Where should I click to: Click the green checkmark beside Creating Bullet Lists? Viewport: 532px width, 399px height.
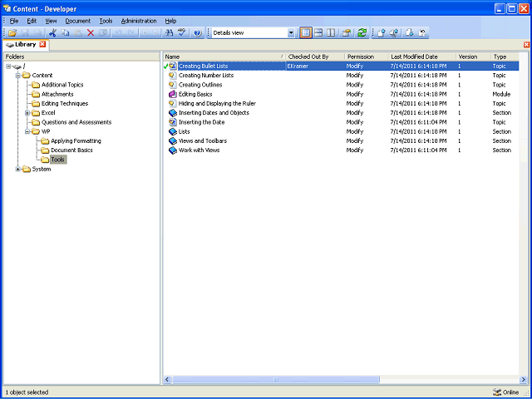(x=165, y=66)
